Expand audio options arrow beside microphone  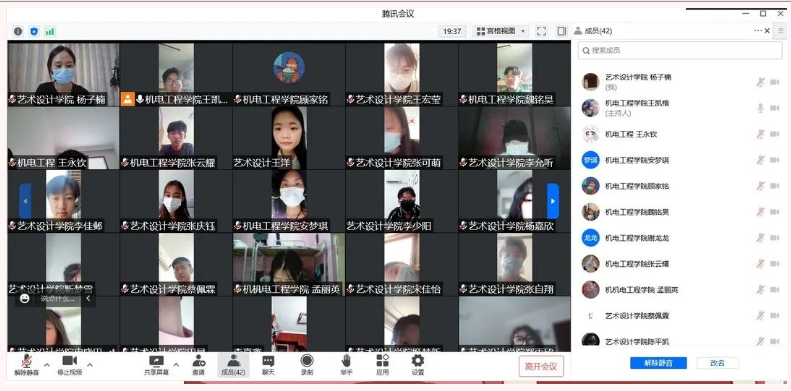pyautogui.click(x=47, y=365)
